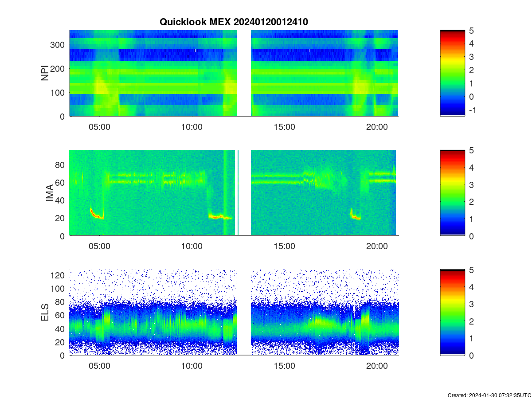Click the NPI spectrogram panel
This screenshot has width=532, height=399.
point(234,73)
